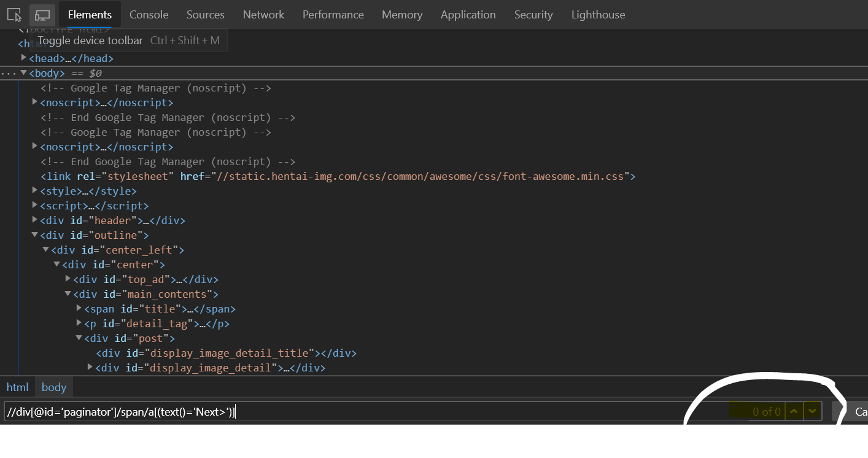This screenshot has height=458, width=868.
Task: Expand the header div
Action: click(34, 220)
